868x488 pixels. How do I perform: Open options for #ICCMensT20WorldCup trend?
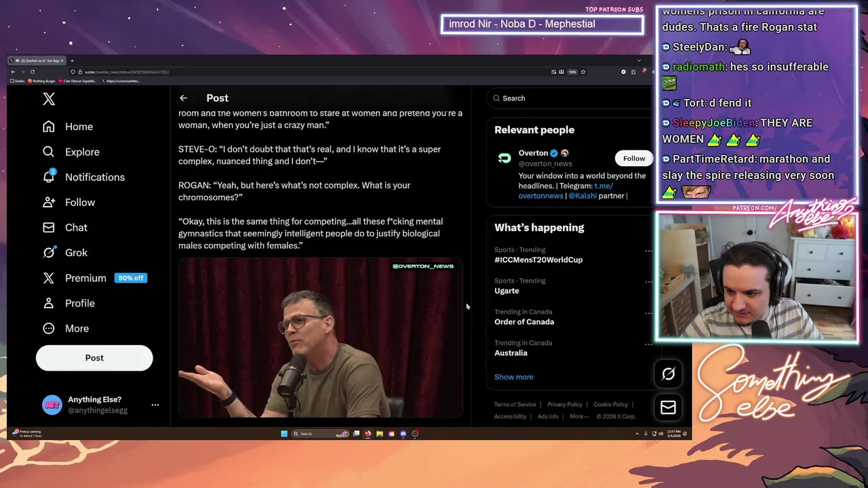(648, 251)
